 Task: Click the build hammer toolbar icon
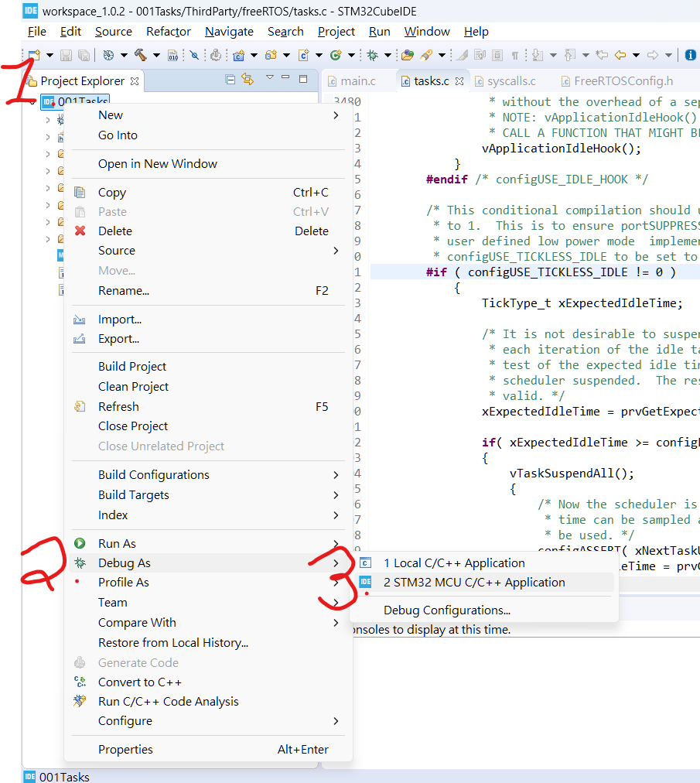[140, 55]
